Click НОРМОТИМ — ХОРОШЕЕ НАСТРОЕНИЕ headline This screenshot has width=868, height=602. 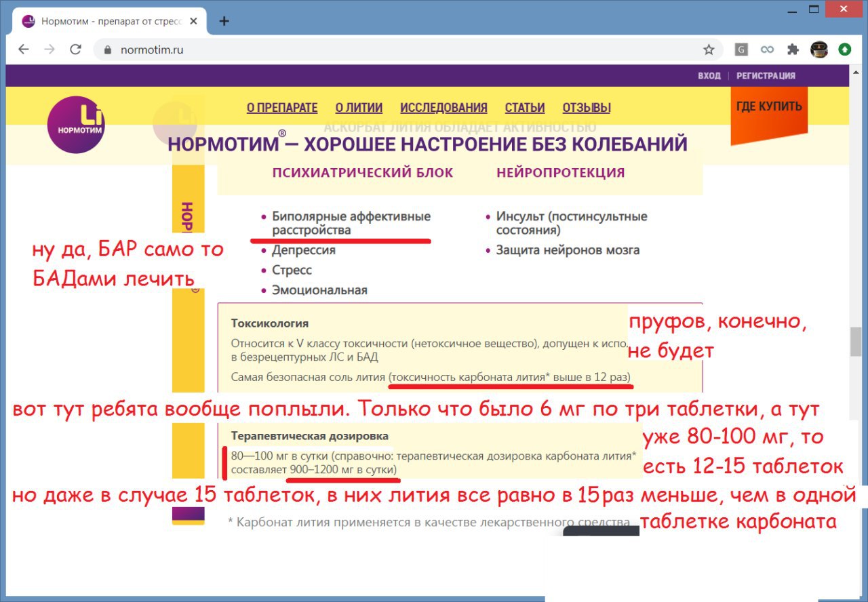point(427,144)
